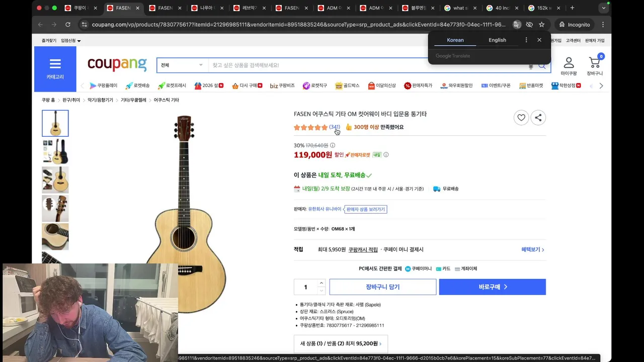Select the Korean tab in translate popup

[x=455, y=40]
